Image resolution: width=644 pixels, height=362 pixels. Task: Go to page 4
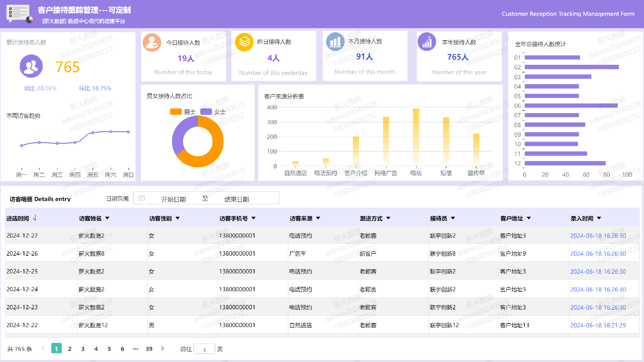click(96, 349)
